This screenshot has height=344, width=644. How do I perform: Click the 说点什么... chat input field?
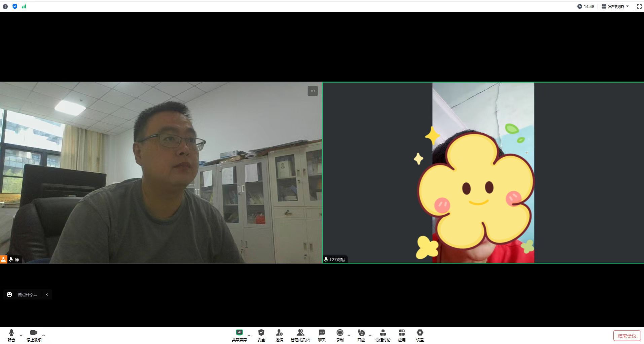[27, 294]
